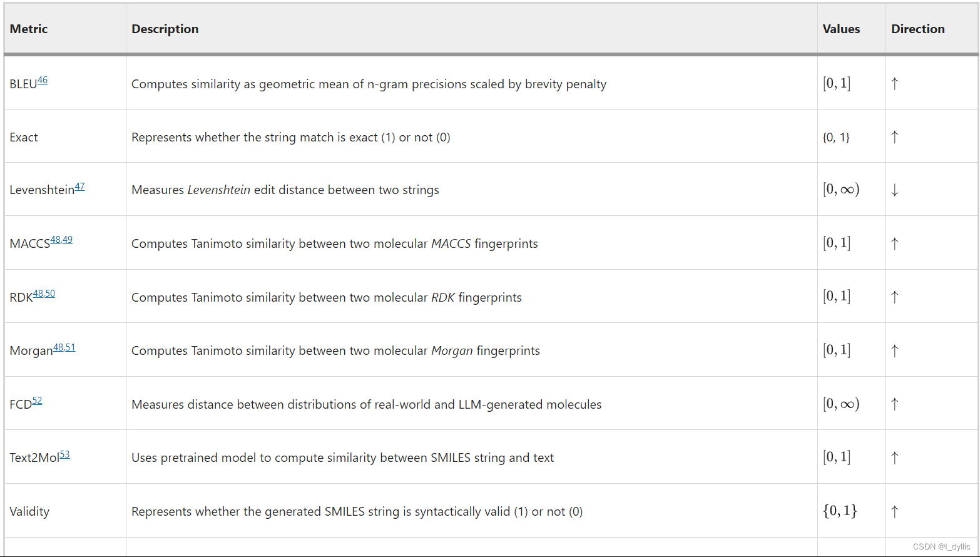
Task: Click the down arrow in Levenshtein row
Action: [x=895, y=190]
